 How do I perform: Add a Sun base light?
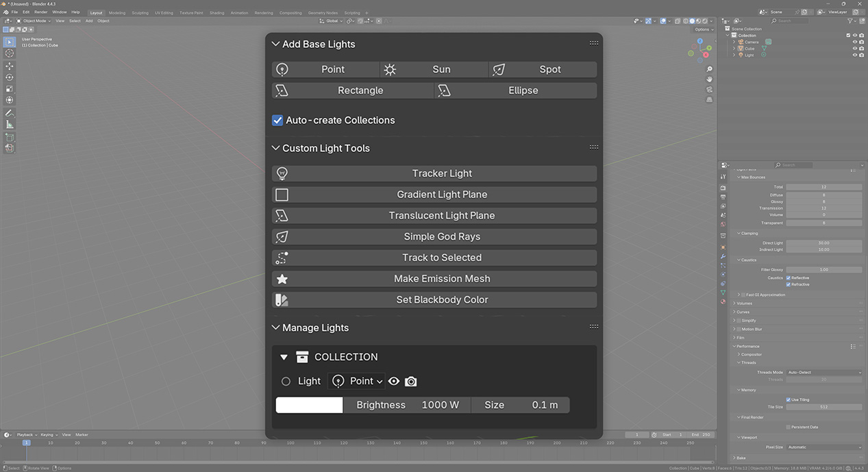[x=434, y=69]
